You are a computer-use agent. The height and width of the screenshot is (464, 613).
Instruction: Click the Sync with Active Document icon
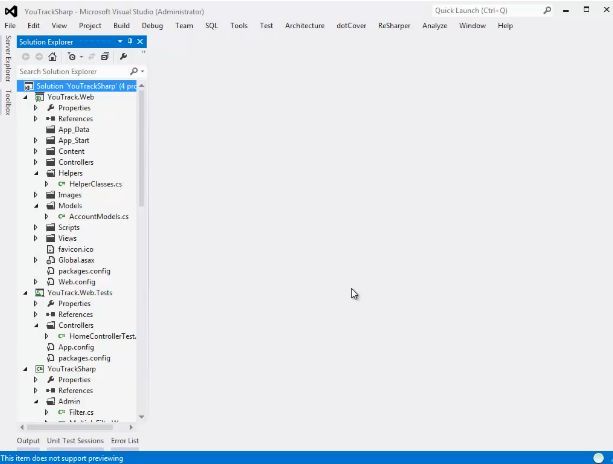tap(91, 57)
